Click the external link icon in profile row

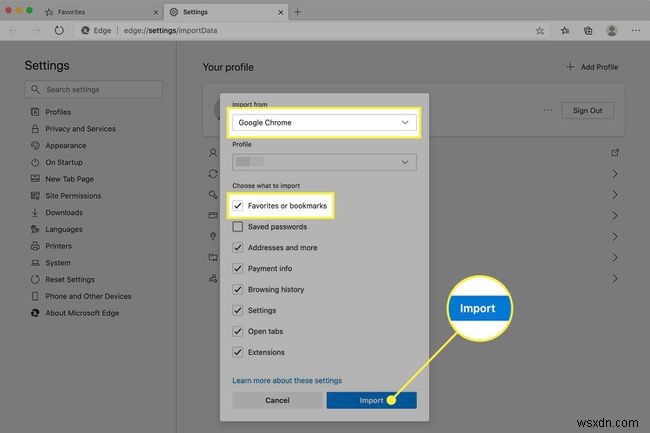tap(615, 152)
